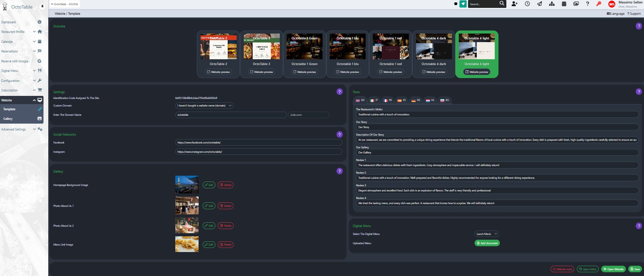The image size is (644, 276).
Task: Open help for the Texts section
Action: pos(639,92)
